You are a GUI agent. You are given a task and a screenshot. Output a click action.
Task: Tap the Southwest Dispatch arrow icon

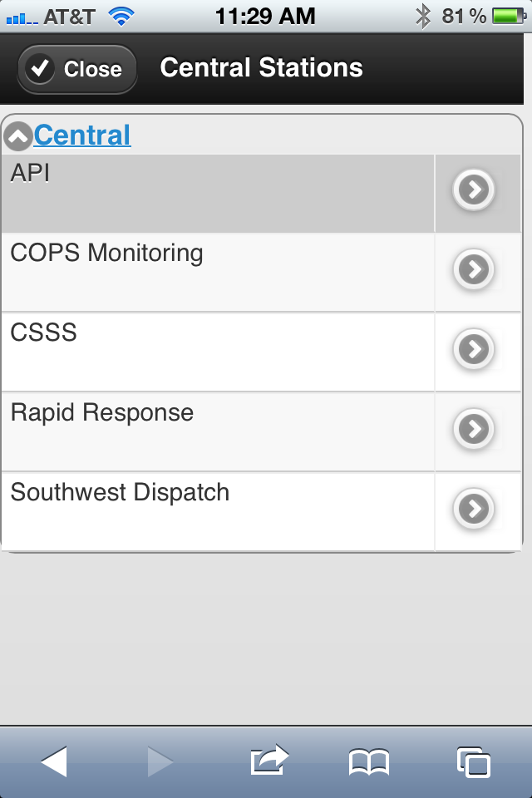pos(474,509)
